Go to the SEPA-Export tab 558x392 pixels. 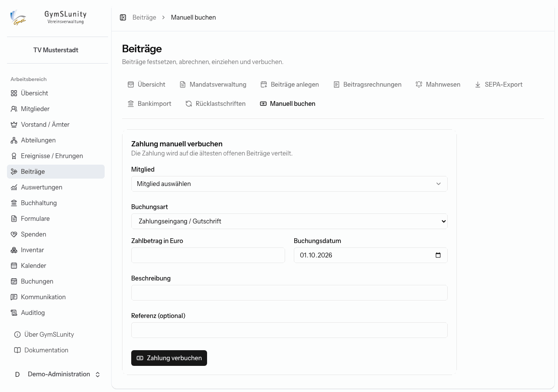[x=498, y=84]
